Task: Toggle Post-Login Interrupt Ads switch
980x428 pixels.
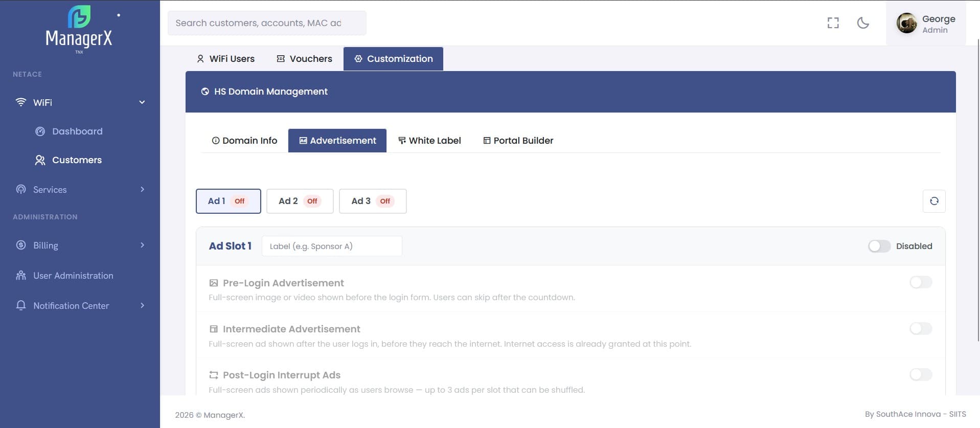Action: [x=921, y=374]
